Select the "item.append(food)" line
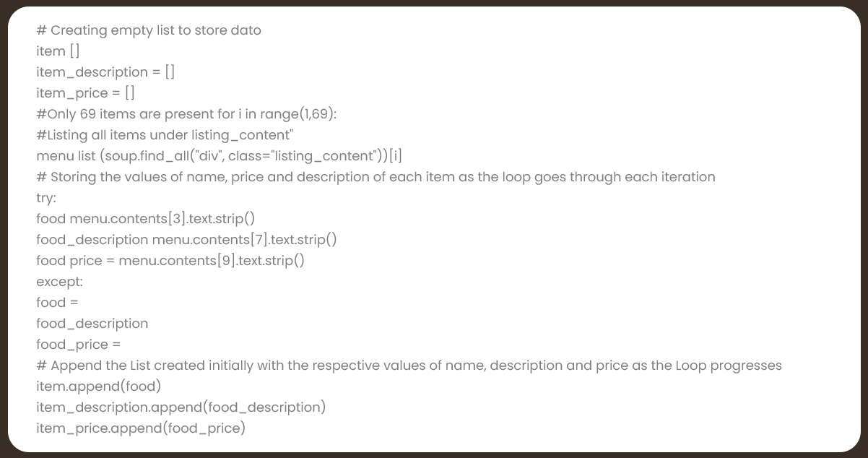This screenshot has width=868, height=458. (x=99, y=386)
